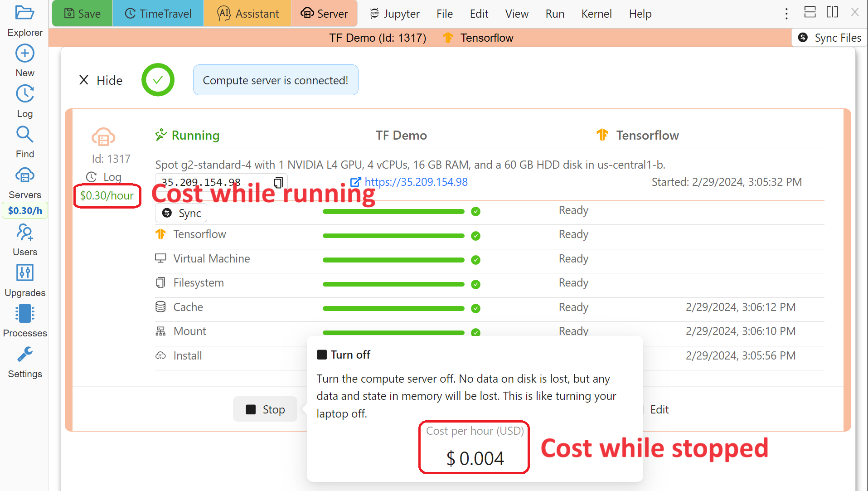Open the Users sidebar icon
This screenshot has width=868, height=491.
click(x=24, y=233)
